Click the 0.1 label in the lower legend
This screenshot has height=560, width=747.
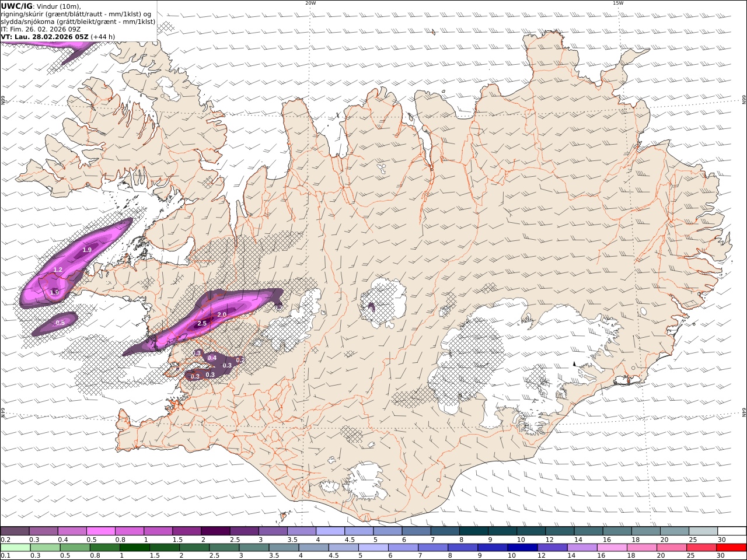pyautogui.click(x=5, y=556)
